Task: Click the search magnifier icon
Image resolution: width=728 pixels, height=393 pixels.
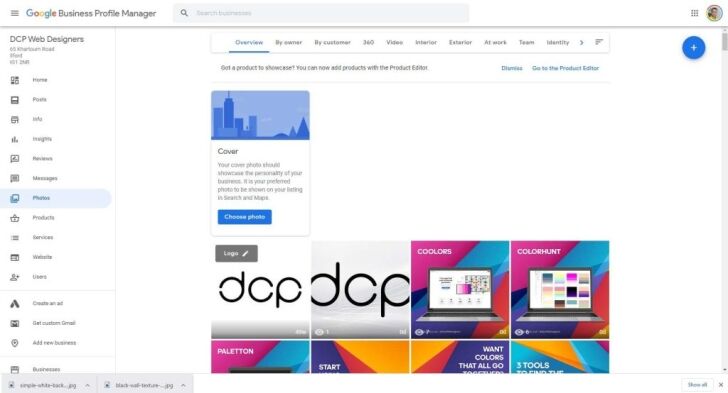Action: click(x=184, y=13)
